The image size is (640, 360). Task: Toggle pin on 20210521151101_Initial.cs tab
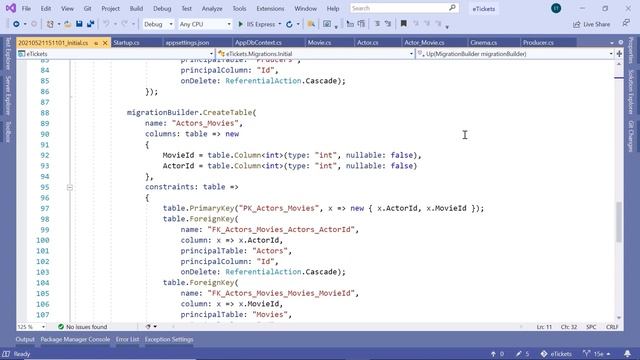click(96, 43)
